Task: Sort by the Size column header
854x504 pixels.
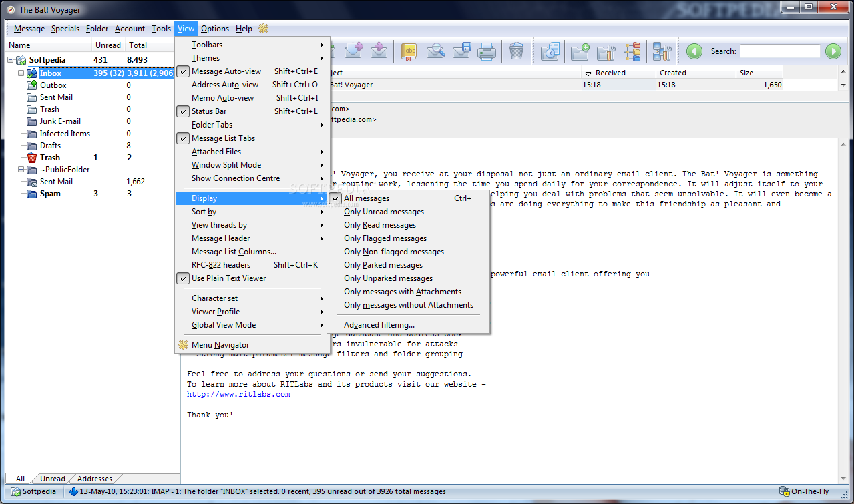Action: click(760, 73)
